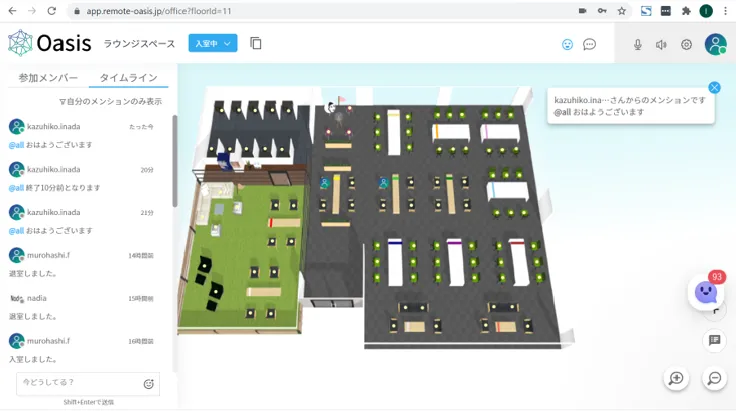This screenshot has height=411, width=736.
Task: Click the 今どうしてる？ status input field
Action: point(78,383)
